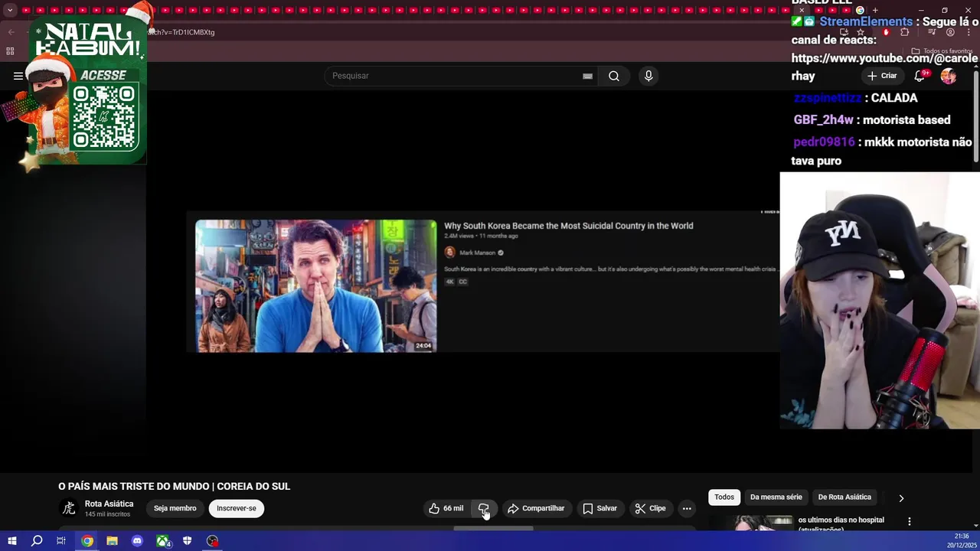Click the Mark Manson channel name
This screenshot has width=980, height=551.
477,253
